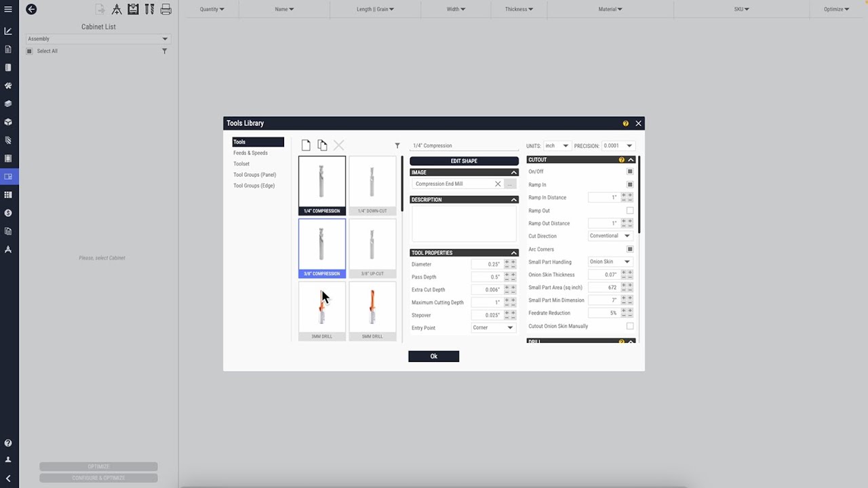
Task: Collapse sidebar with bottom chevron
Action: 8,479
